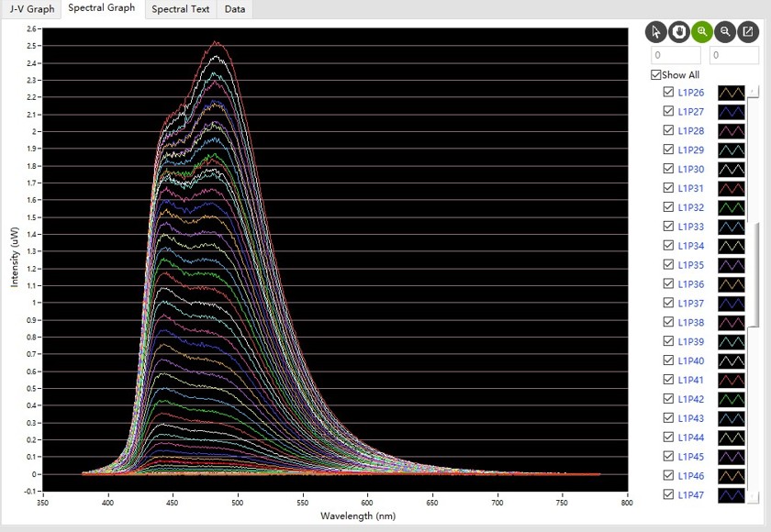Choose the zoom-out magnifier tool

click(x=725, y=32)
